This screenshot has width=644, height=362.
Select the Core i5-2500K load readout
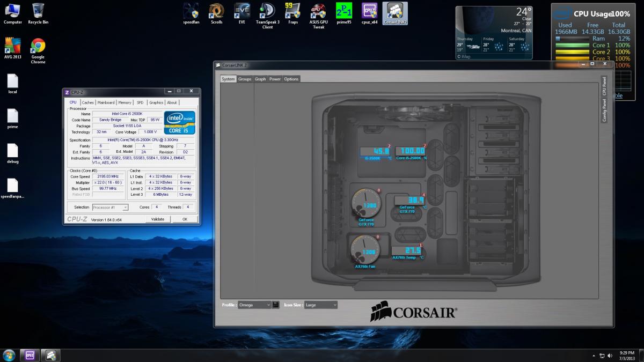[411, 153]
